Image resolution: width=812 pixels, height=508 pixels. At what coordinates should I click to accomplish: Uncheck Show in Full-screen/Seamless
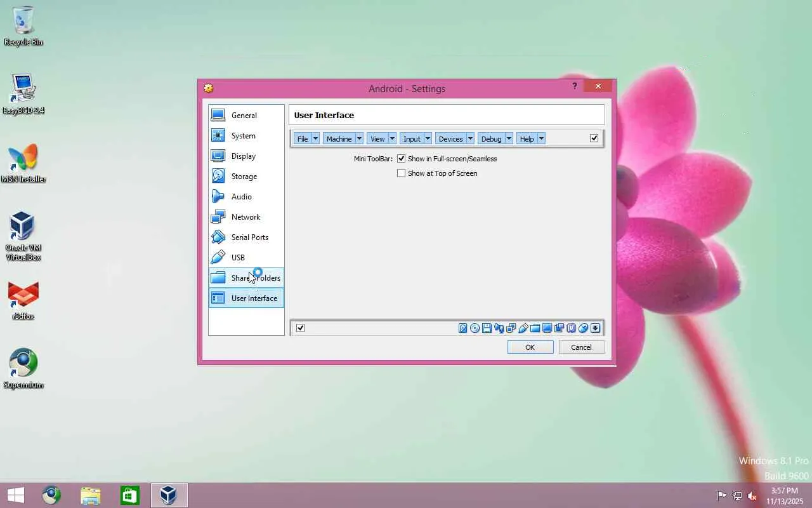click(x=401, y=159)
